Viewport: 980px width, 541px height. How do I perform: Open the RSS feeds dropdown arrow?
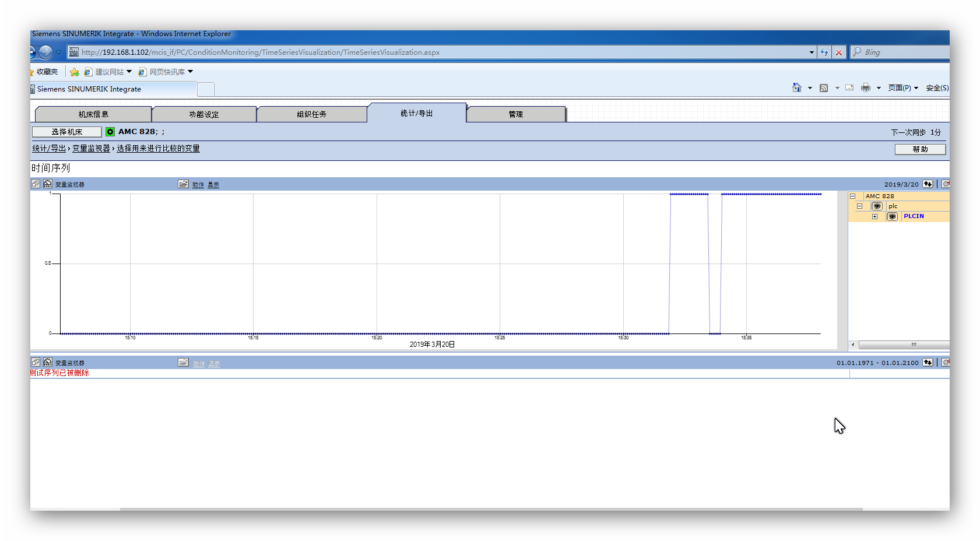837,88
